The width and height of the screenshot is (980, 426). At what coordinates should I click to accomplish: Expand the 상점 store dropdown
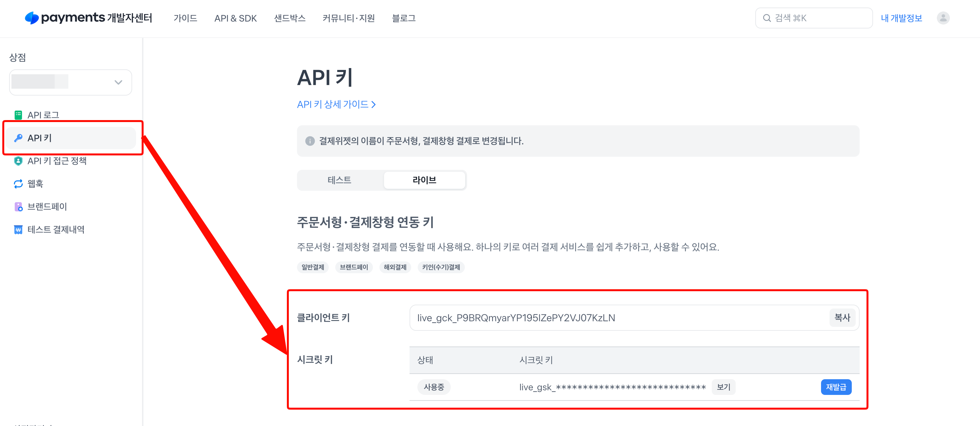(x=70, y=82)
